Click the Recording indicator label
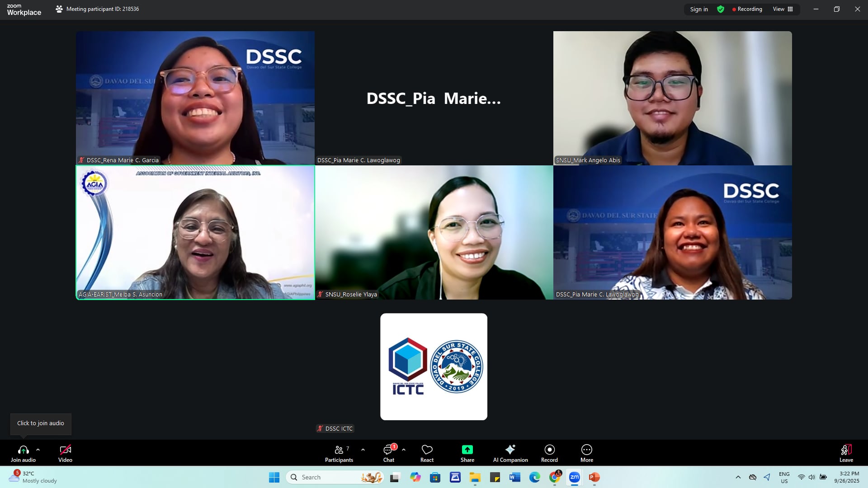 (747, 9)
